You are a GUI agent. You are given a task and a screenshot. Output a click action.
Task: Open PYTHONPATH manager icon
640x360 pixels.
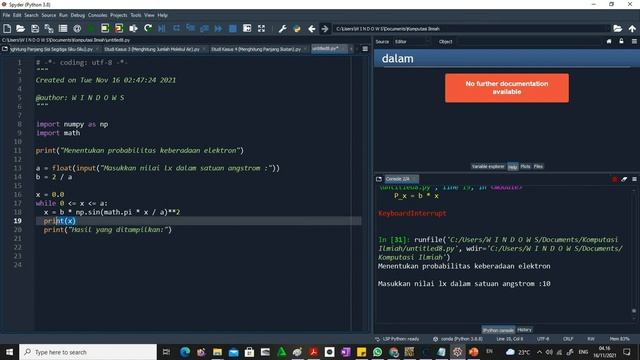pos(297,29)
